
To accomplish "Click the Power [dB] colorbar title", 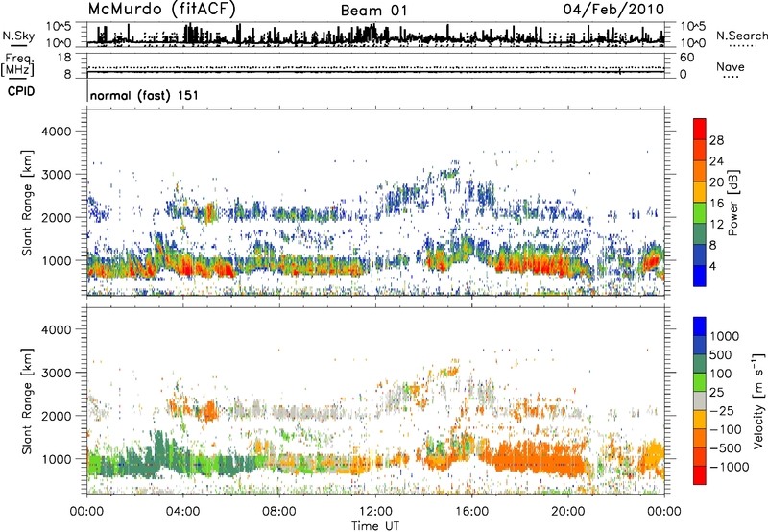I will (x=733, y=203).
